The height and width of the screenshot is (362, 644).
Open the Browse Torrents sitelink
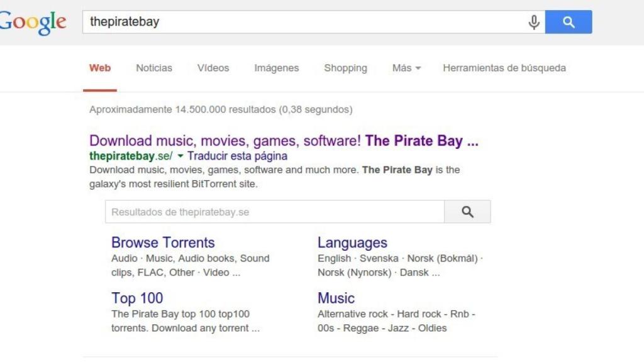click(x=163, y=243)
